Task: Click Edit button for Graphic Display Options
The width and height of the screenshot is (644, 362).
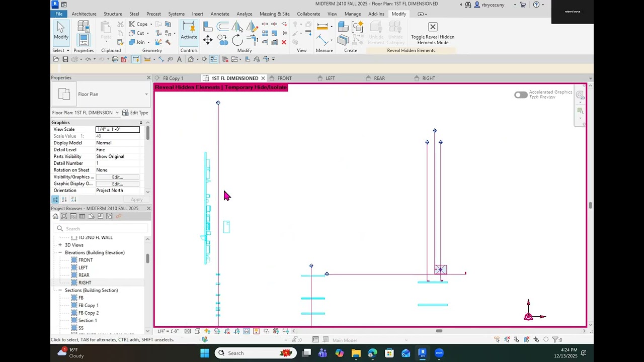Action: (117, 184)
